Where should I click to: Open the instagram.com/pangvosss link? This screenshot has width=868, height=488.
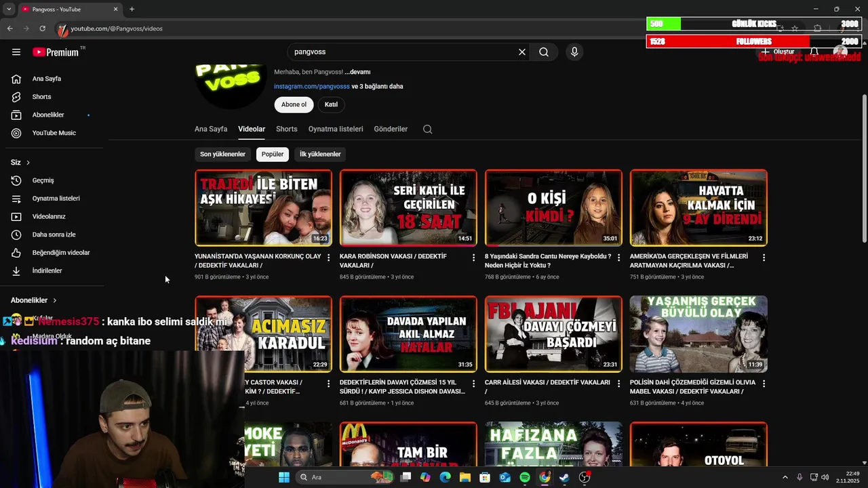[312, 87]
